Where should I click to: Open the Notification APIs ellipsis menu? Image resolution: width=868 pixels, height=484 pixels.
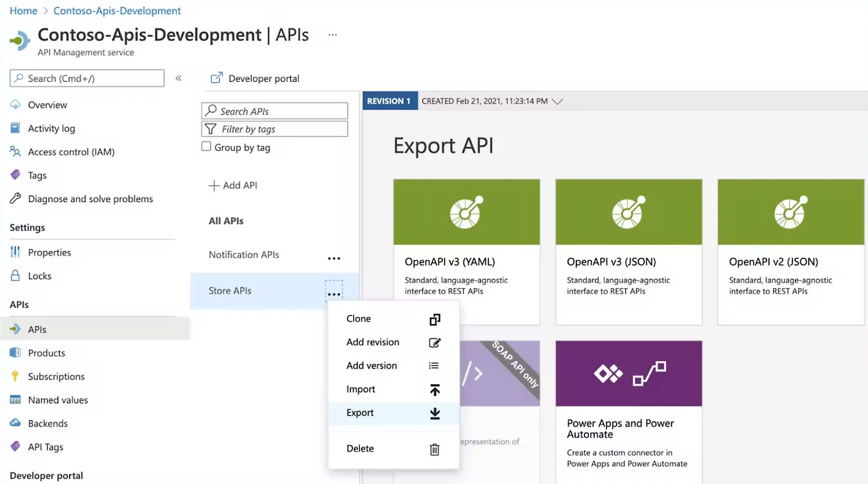334,259
